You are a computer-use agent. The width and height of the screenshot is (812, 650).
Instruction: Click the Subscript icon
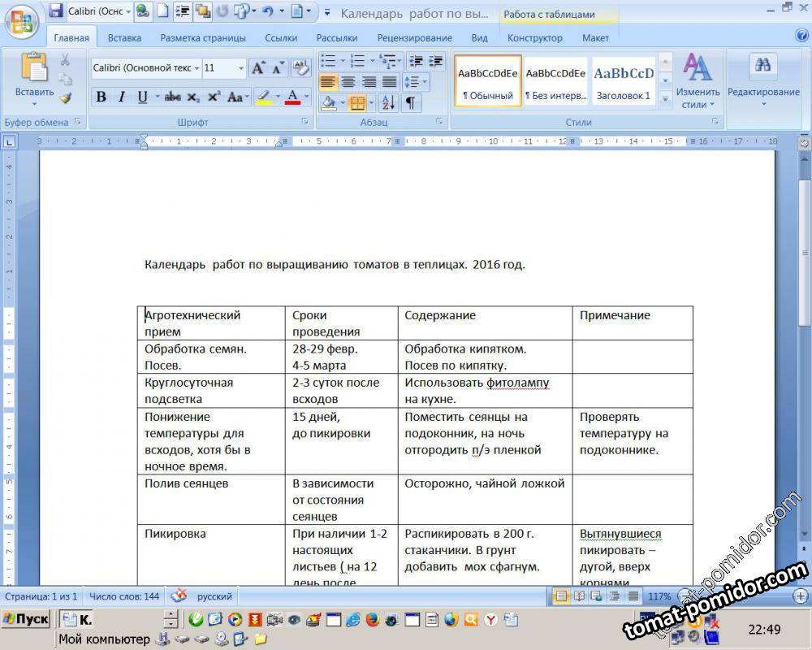coord(193,97)
